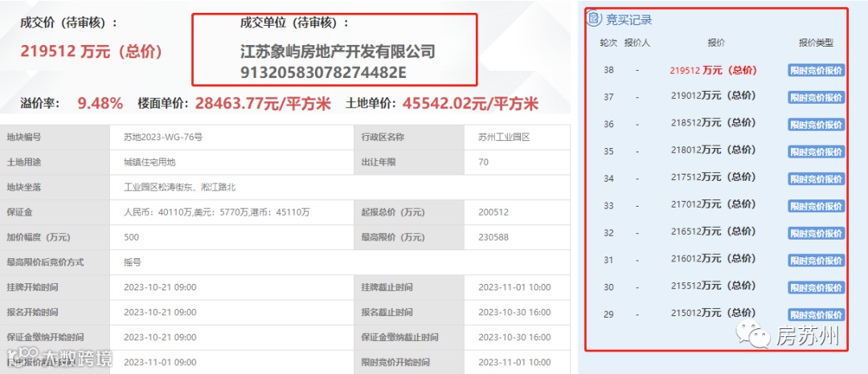Click the parcel number 苏地2023-WG-76号
Image resolution: width=868 pixels, height=374 pixels.
click(163, 137)
